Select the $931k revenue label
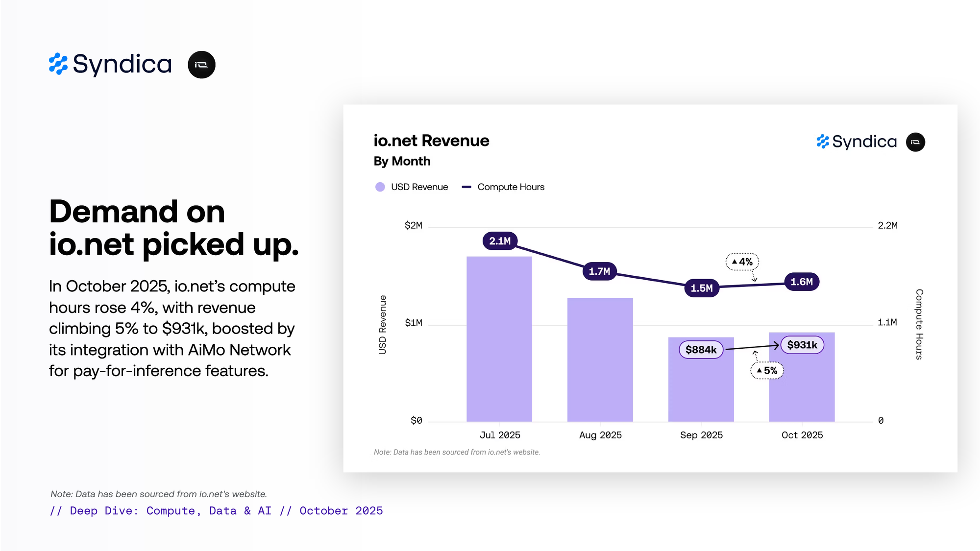Viewport: 980px width, 551px height. tap(802, 345)
